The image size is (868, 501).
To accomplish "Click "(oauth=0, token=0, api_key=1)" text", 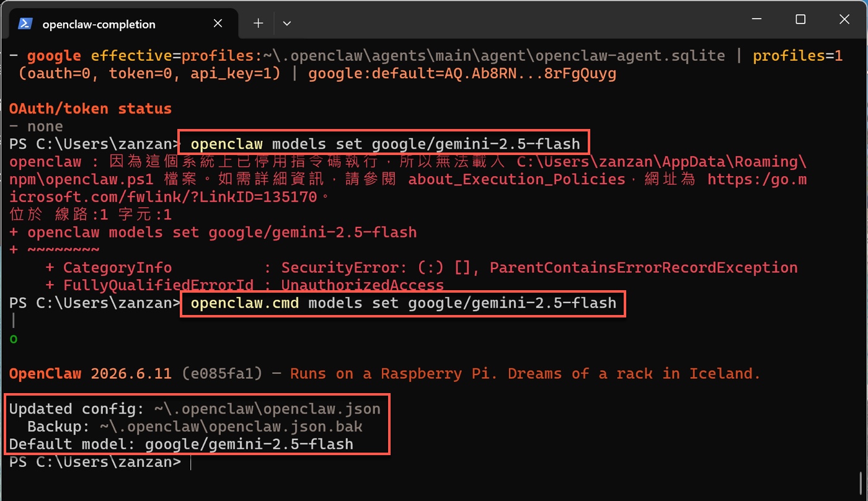I will pyautogui.click(x=149, y=74).
